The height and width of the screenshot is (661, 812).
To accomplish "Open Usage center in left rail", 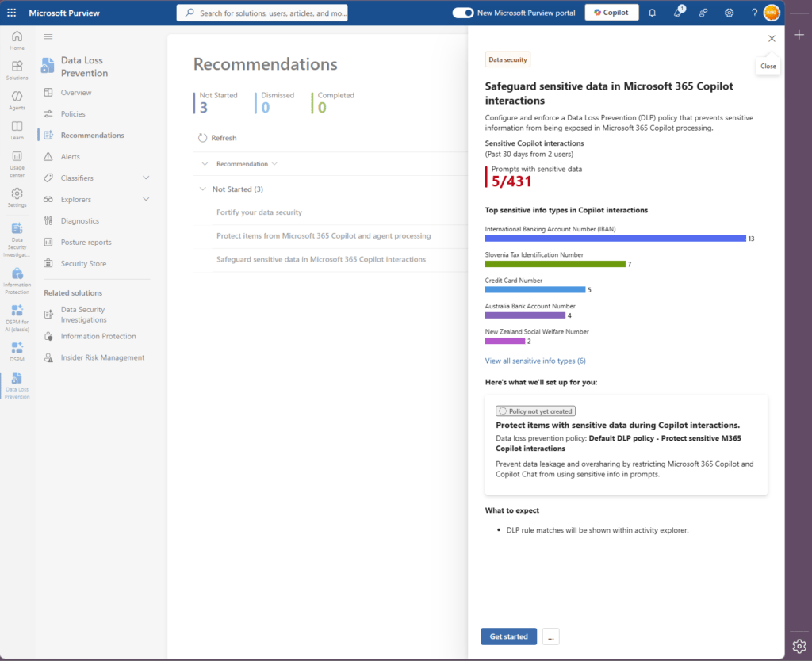I will click(17, 163).
